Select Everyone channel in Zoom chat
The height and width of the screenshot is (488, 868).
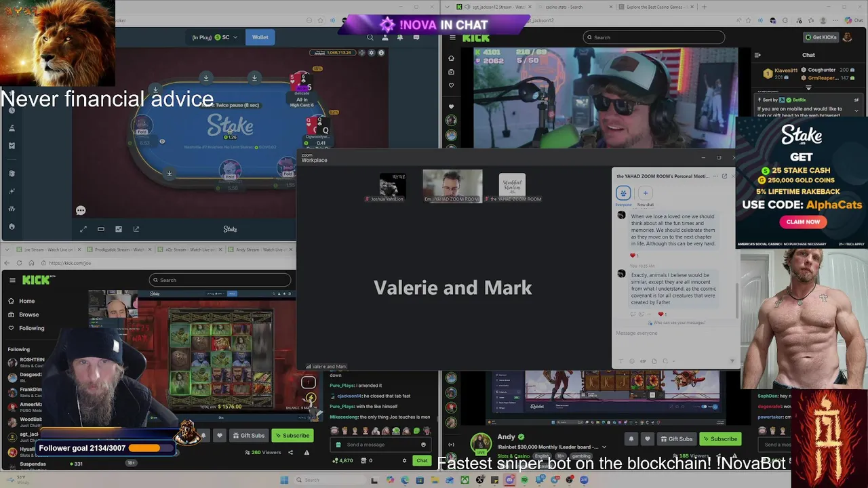click(623, 193)
